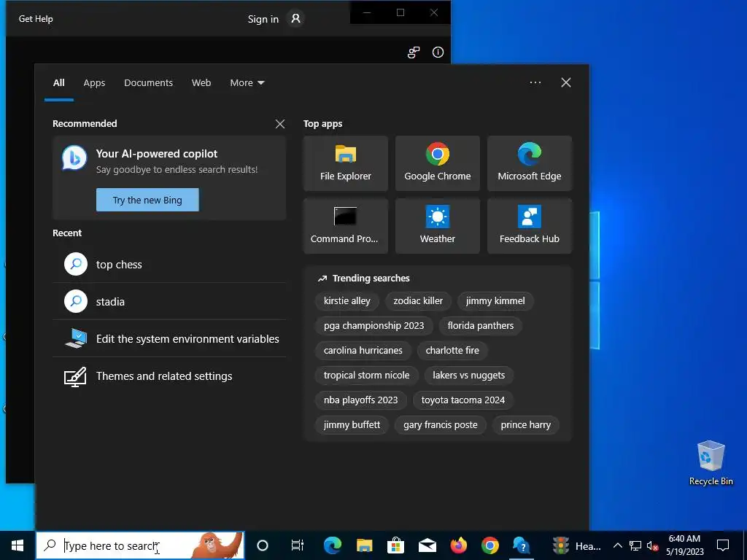Open the Get Help info icon
This screenshot has height=560, width=747.
438,52
